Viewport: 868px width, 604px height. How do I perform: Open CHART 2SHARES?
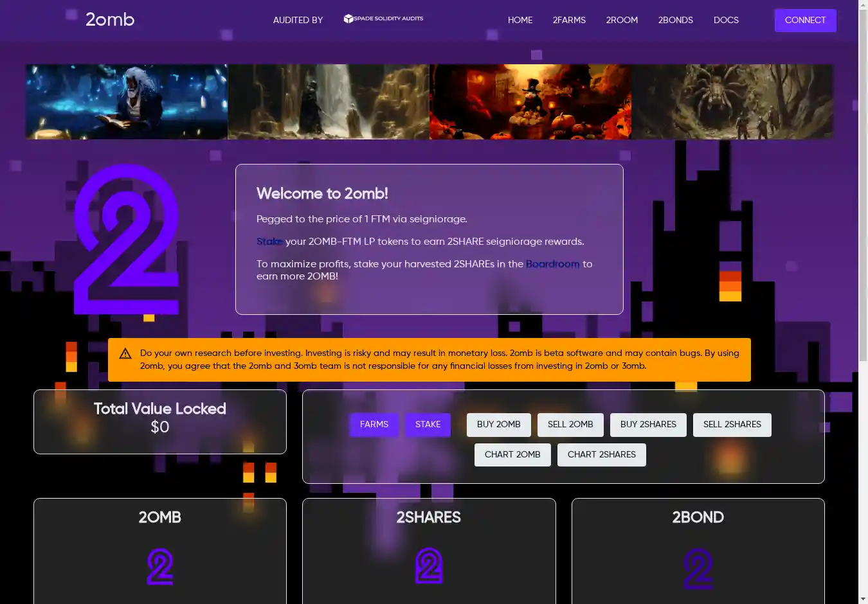point(601,455)
